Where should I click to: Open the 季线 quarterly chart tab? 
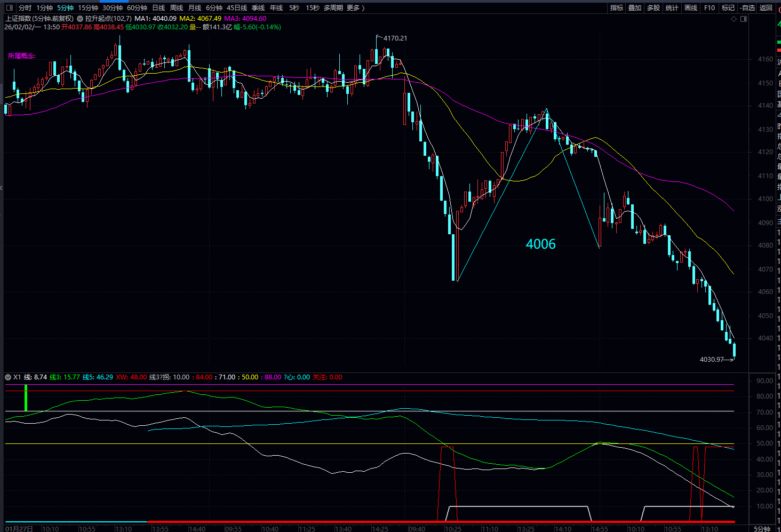[x=258, y=8]
